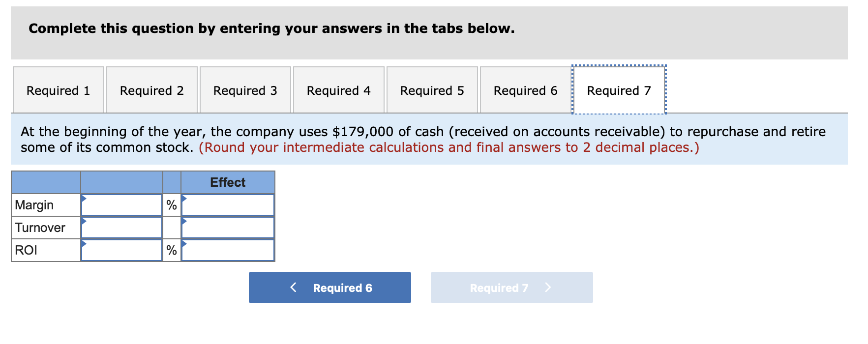The width and height of the screenshot is (868, 344).
Task: Click the forward chevron on Required 7 button
Action: (547, 287)
